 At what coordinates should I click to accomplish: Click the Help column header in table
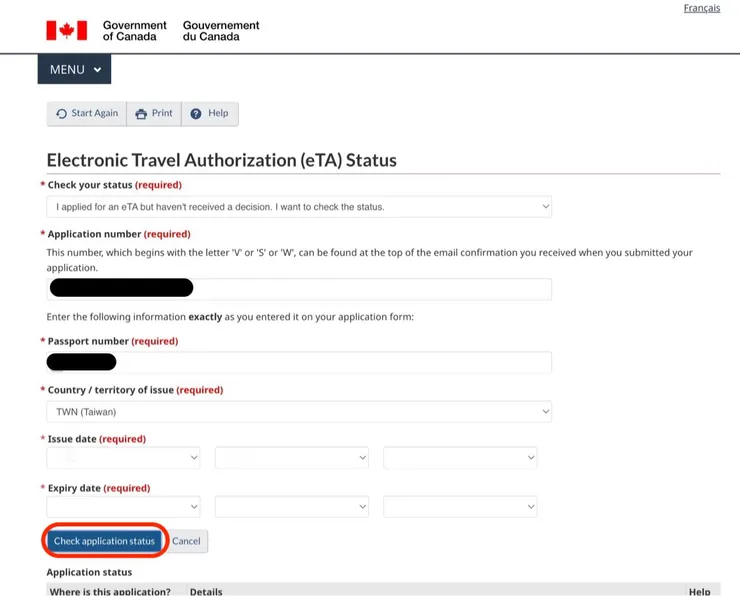[x=699, y=591]
